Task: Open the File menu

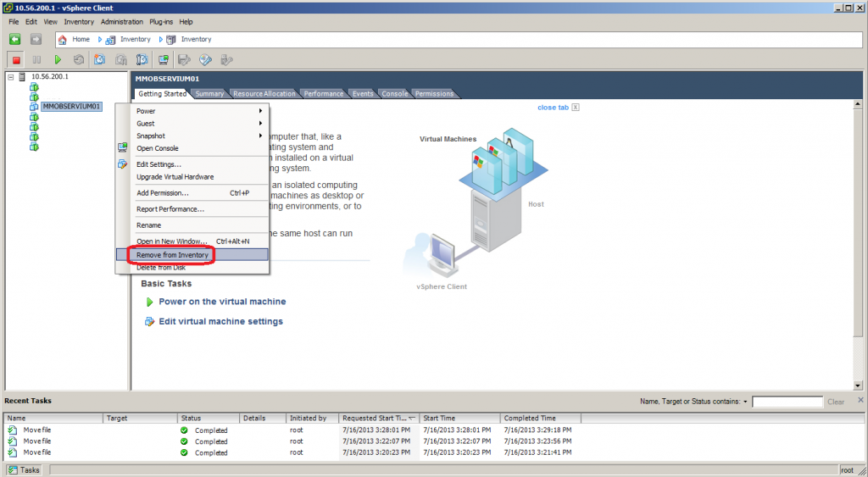Action: (14, 21)
